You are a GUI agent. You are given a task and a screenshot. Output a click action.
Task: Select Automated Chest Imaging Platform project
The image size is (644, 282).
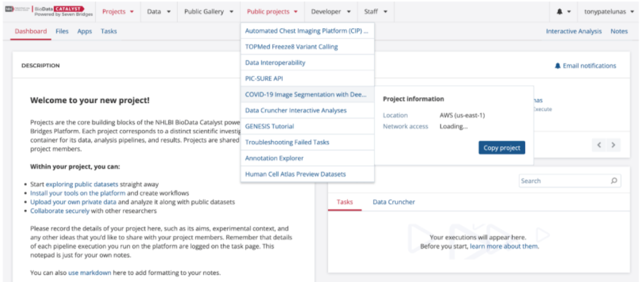coord(308,31)
